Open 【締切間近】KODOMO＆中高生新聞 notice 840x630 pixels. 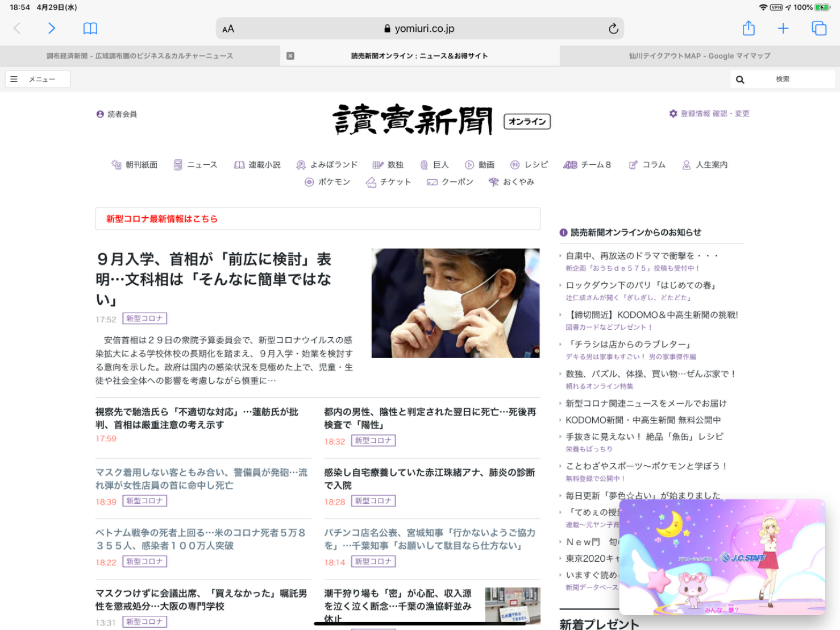[652, 315]
